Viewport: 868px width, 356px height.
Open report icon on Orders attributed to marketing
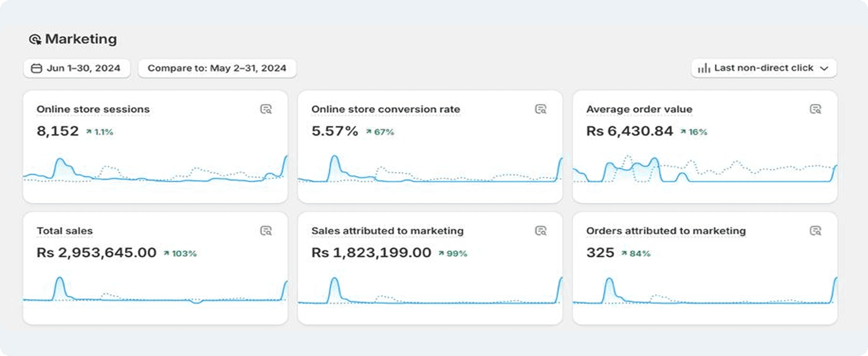coord(815,230)
